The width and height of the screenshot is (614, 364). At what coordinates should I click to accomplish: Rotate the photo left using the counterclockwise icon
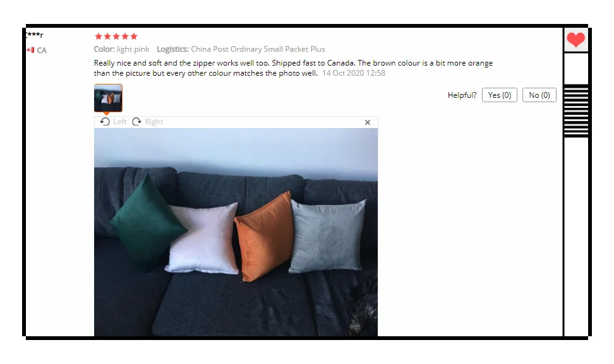[x=105, y=122]
